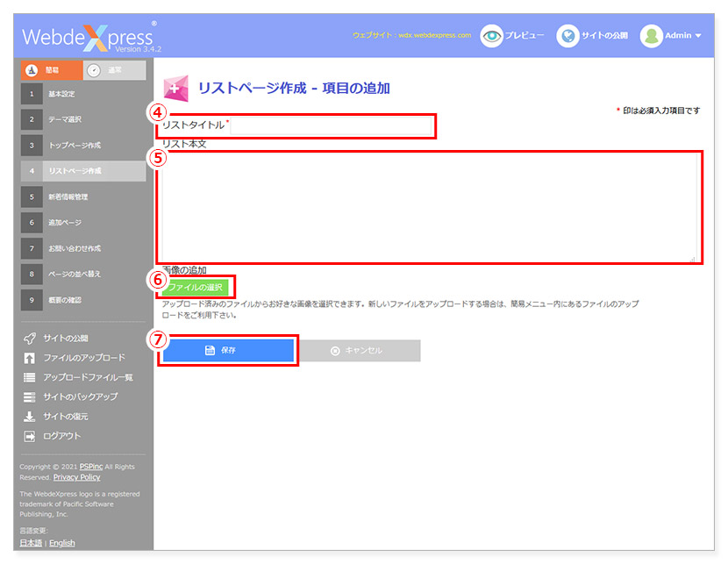
Task: Click the server icon for サイトのバックアップ
Action: 29,396
